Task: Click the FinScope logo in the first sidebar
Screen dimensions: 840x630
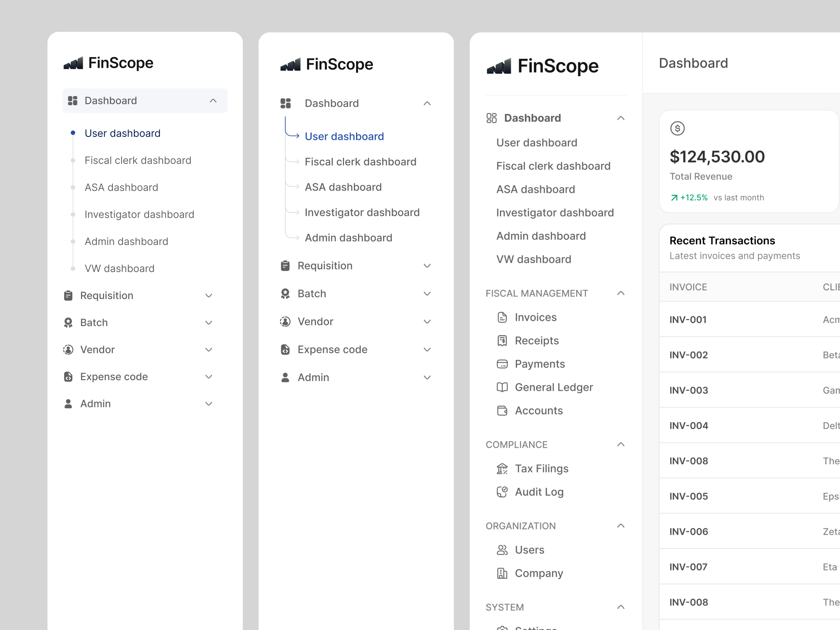Action: tap(108, 63)
